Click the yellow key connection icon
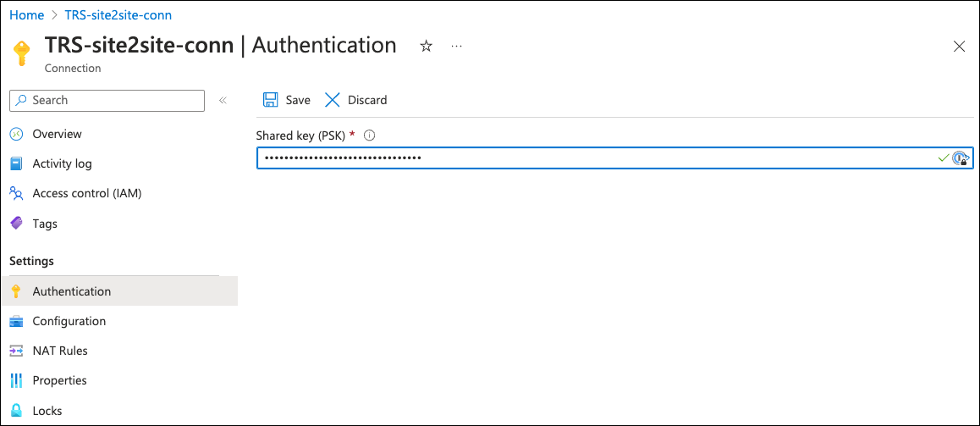980x426 pixels. click(x=22, y=53)
